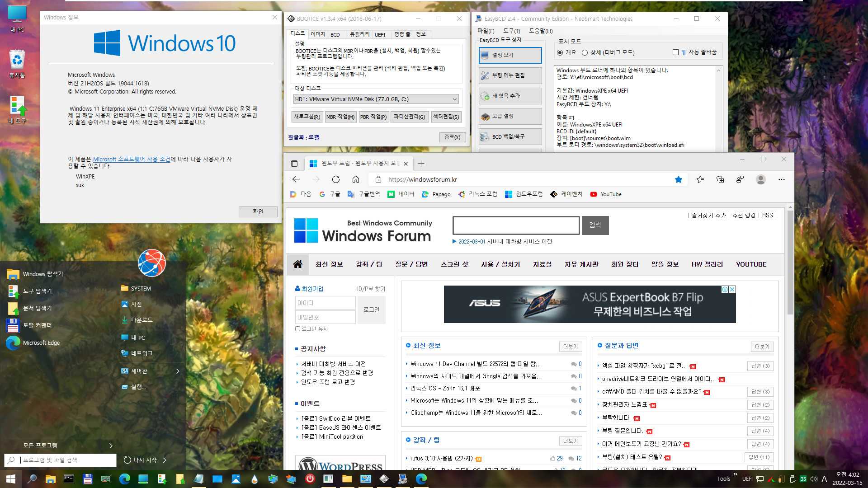Open the 휴지통 recycle bin icon

[x=17, y=64]
